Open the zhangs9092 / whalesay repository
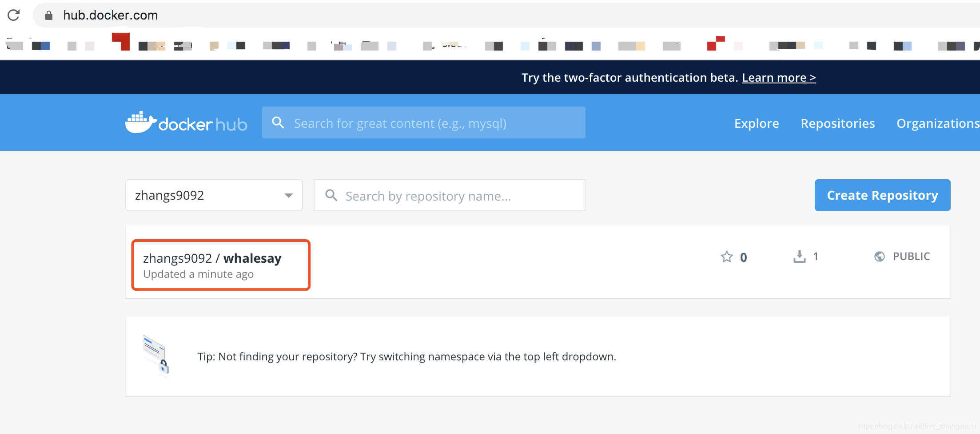Viewport: 980px width, 434px height. [x=212, y=258]
